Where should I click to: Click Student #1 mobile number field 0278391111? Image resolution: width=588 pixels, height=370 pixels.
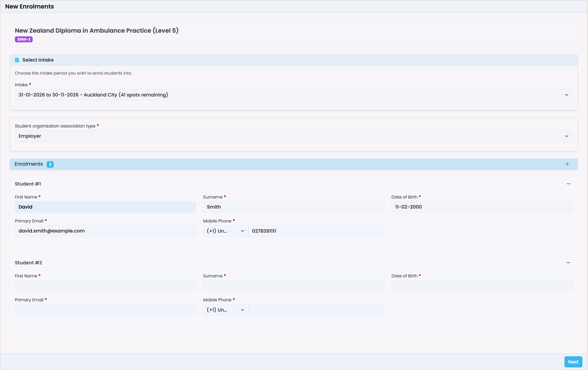pyautogui.click(x=316, y=231)
